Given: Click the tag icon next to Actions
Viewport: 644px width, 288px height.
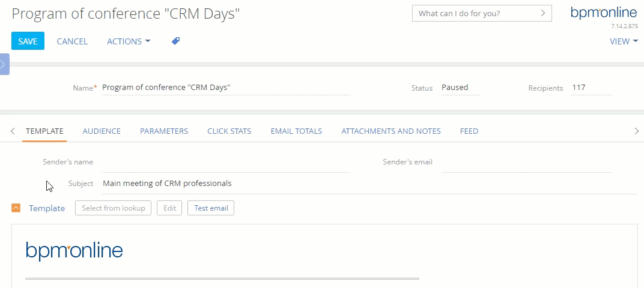Looking at the screenshot, I should click(176, 41).
